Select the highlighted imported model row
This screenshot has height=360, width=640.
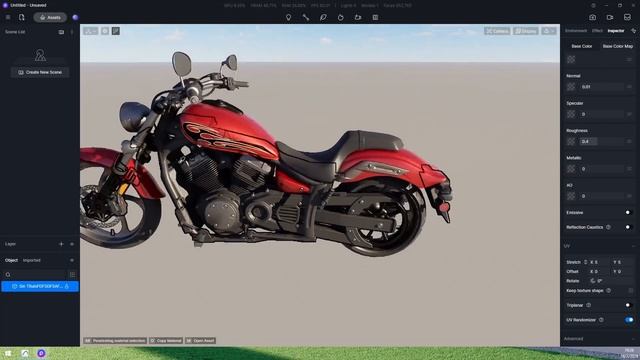(x=40, y=287)
